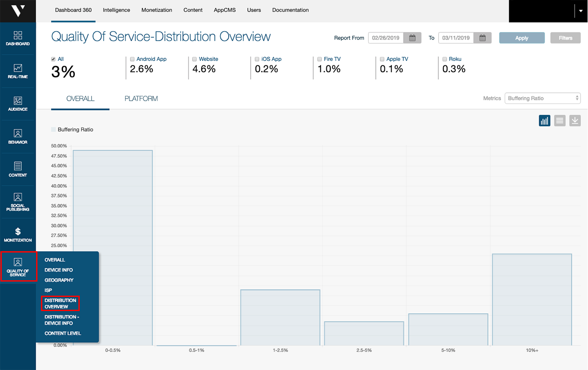
Task: Select the Dashboard 360 tab
Action: tap(73, 10)
